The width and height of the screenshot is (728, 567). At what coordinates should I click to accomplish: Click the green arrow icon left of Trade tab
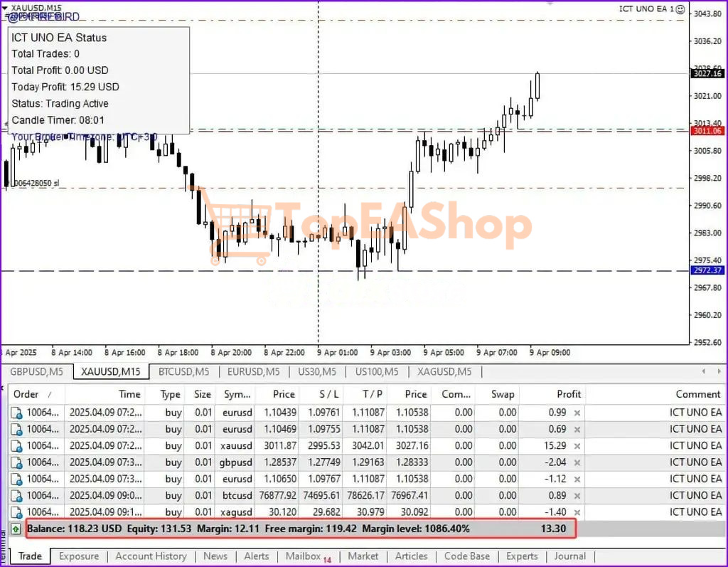tap(15, 529)
